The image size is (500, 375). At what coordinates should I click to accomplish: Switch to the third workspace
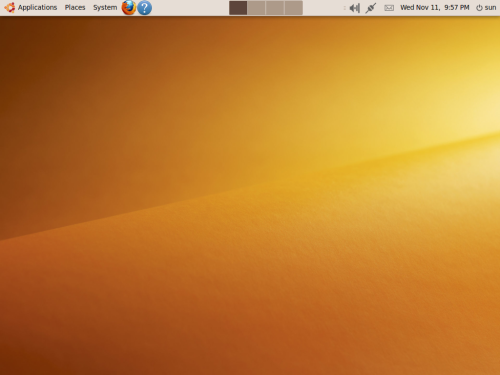pyautogui.click(x=275, y=8)
